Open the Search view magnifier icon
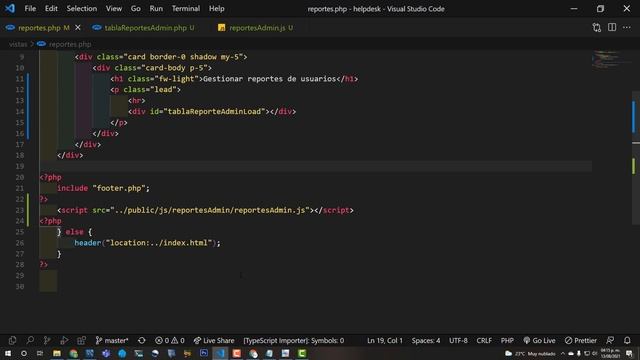The width and height of the screenshot is (640, 360). pos(30,340)
